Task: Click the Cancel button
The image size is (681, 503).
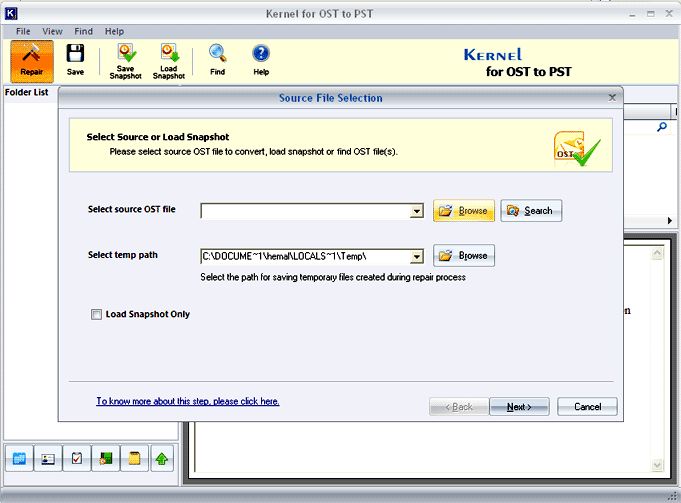Action: [587, 407]
